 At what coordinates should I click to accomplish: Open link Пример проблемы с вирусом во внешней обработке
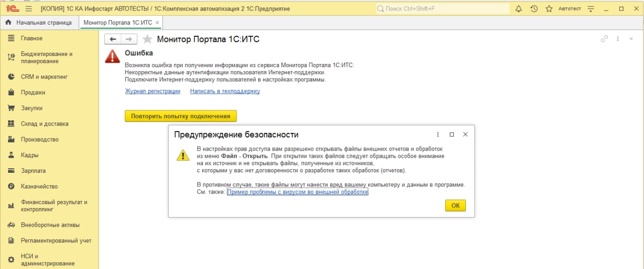[297, 192]
